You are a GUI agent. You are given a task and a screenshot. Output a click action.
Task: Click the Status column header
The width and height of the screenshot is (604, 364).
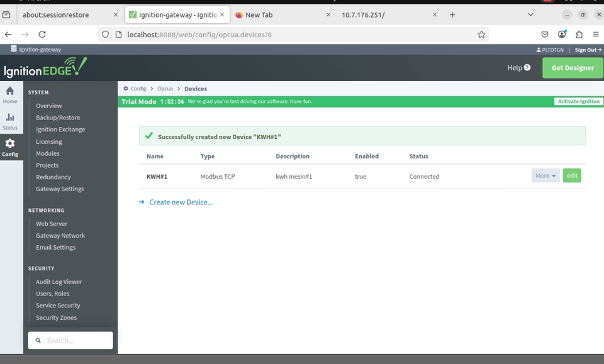click(x=419, y=156)
